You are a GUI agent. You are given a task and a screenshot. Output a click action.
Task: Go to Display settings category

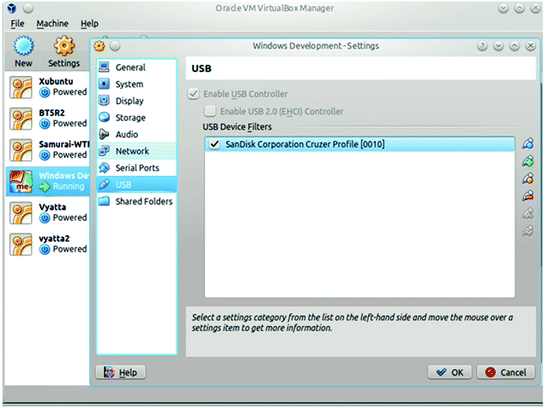[x=137, y=100]
